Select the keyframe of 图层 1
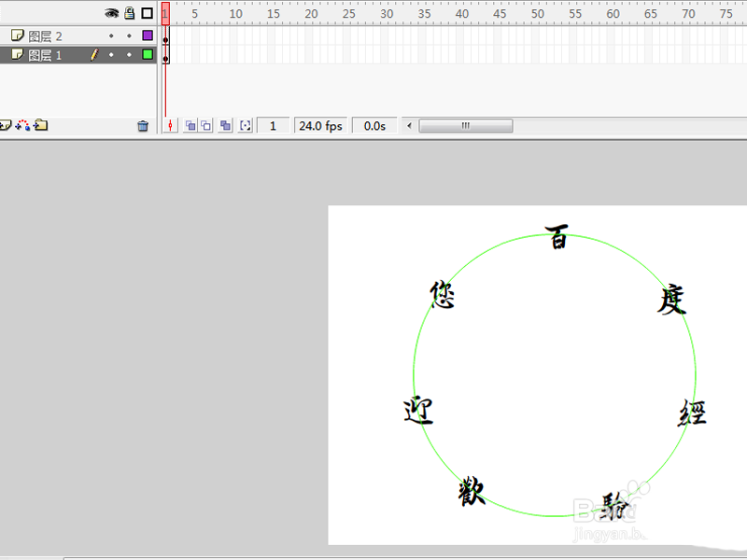Viewport: 747px width, 560px height. [x=166, y=55]
